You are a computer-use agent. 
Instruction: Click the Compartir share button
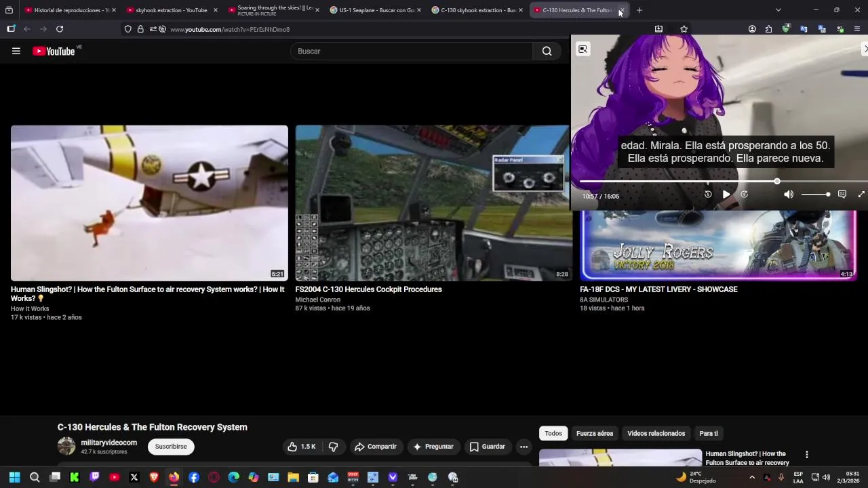click(x=376, y=447)
